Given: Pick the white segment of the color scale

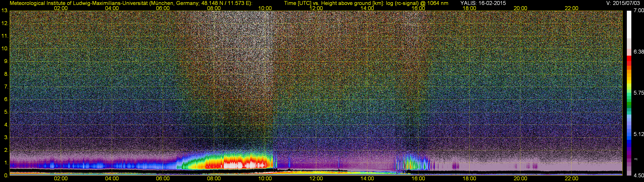Looking at the screenshot, I should 629,24.
